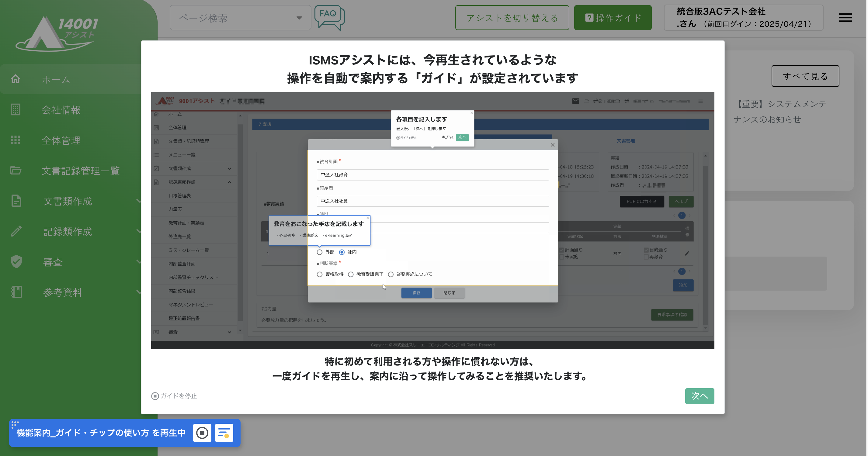Click the 会社情報 building icon
Viewport: 868px width, 456px height.
coord(16,109)
